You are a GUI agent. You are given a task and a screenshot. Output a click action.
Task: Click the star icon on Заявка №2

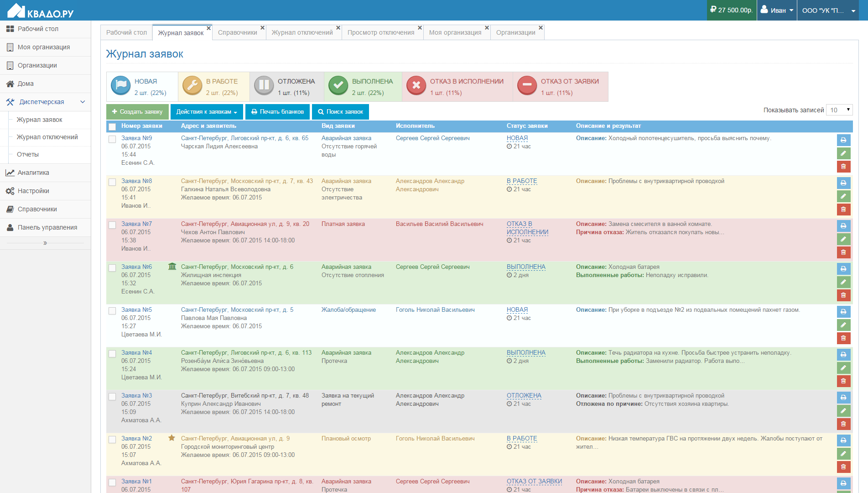point(172,438)
